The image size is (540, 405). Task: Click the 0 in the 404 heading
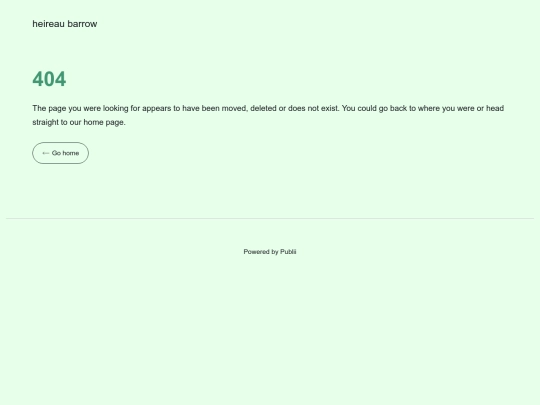click(x=49, y=79)
